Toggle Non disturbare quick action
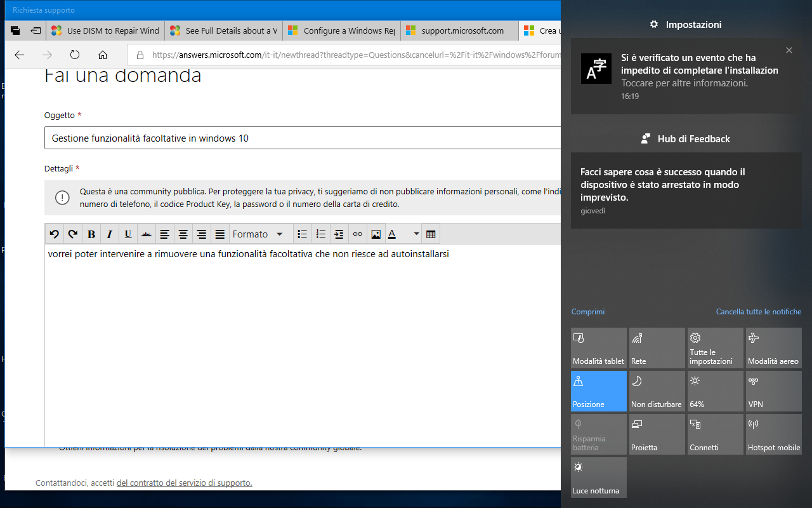Image resolution: width=812 pixels, height=508 pixels. pyautogui.click(x=657, y=391)
